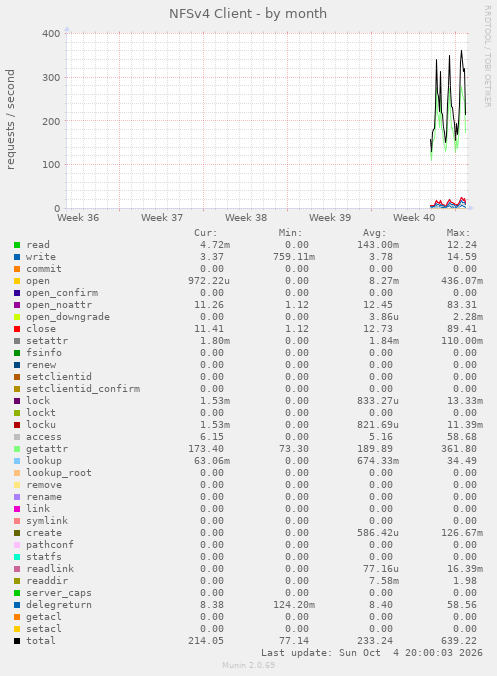Select the access legend label
This screenshot has width=497, height=676.
(x=44, y=437)
